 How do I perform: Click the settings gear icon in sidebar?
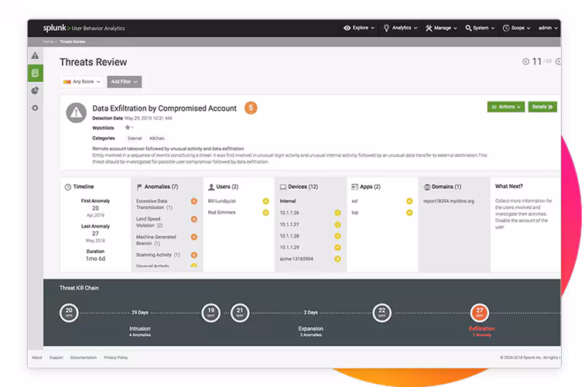point(35,108)
